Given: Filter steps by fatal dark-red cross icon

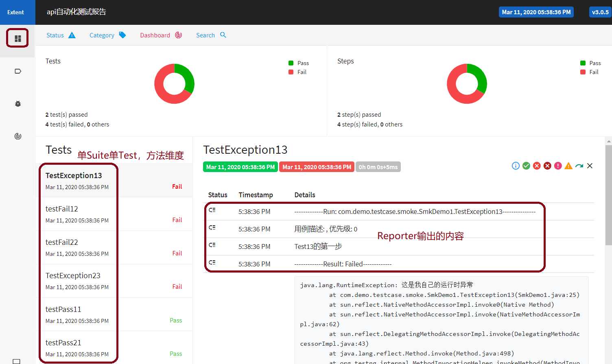Looking at the screenshot, I should tap(547, 166).
